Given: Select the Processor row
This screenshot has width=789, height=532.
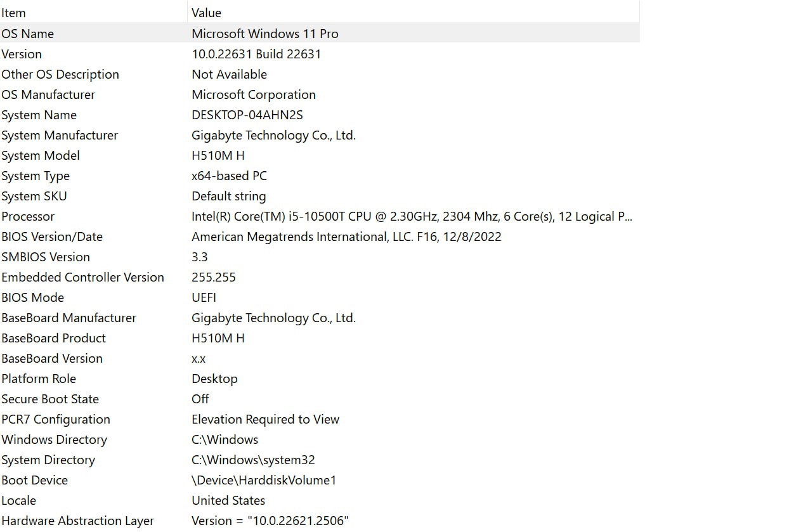Looking at the screenshot, I should coord(28,216).
